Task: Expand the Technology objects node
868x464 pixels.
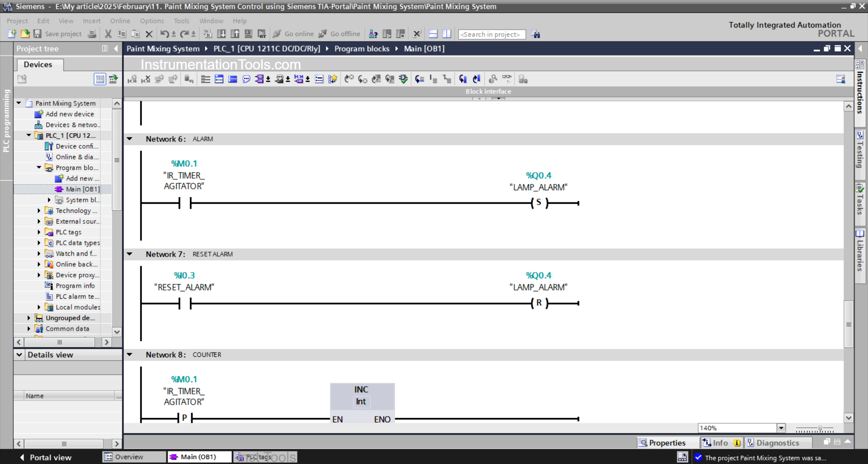Action: tap(39, 211)
